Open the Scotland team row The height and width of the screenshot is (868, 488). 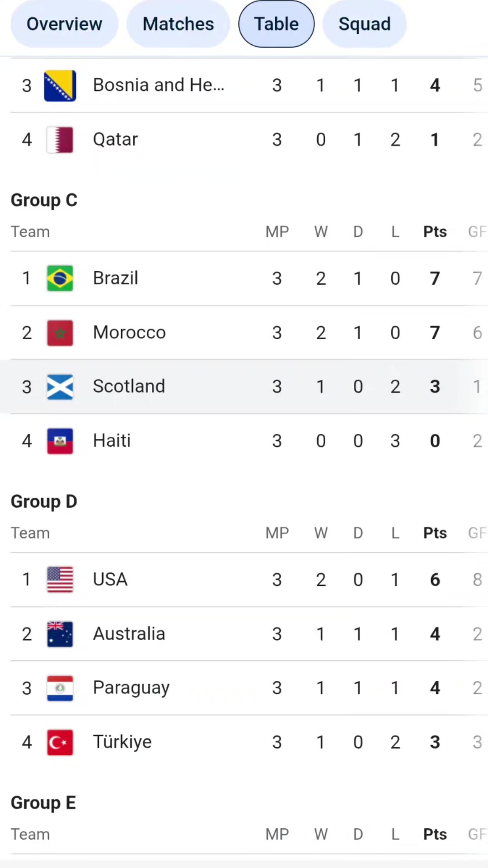[244, 387]
